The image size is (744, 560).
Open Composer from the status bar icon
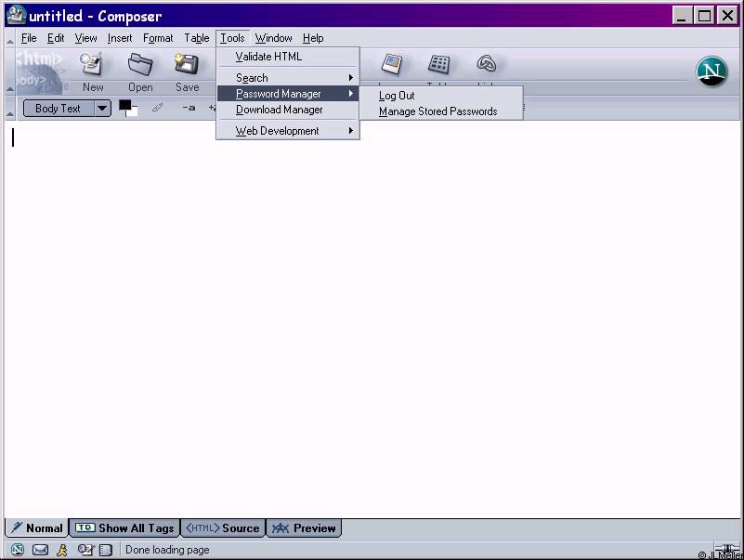pyautogui.click(x=85, y=550)
